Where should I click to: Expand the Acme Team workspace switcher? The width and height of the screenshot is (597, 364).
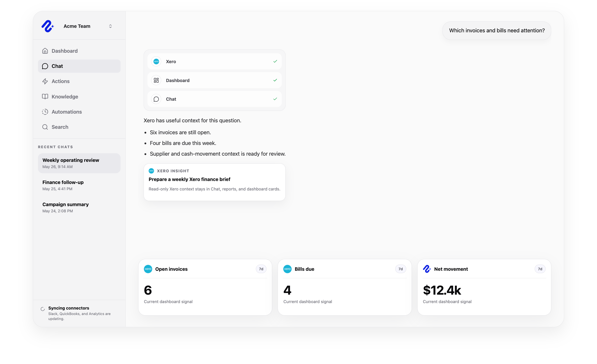pos(110,26)
